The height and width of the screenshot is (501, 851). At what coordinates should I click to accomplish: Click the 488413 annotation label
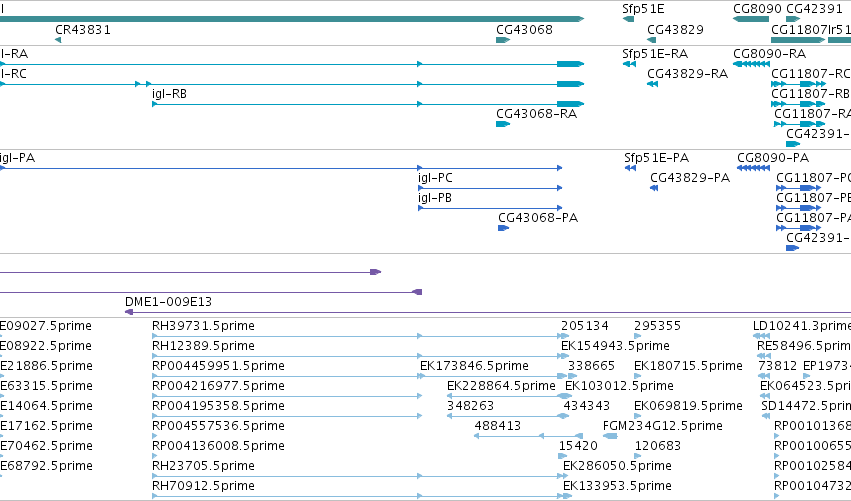(498, 426)
